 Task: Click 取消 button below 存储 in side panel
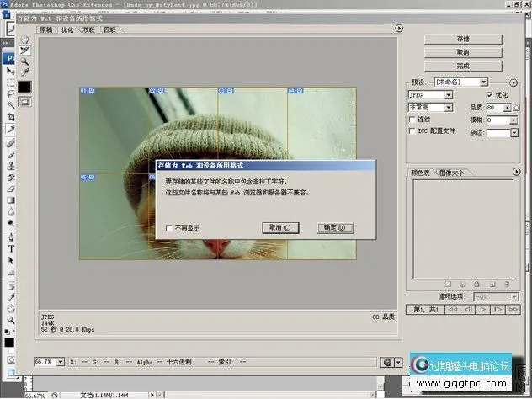pyautogui.click(x=463, y=52)
